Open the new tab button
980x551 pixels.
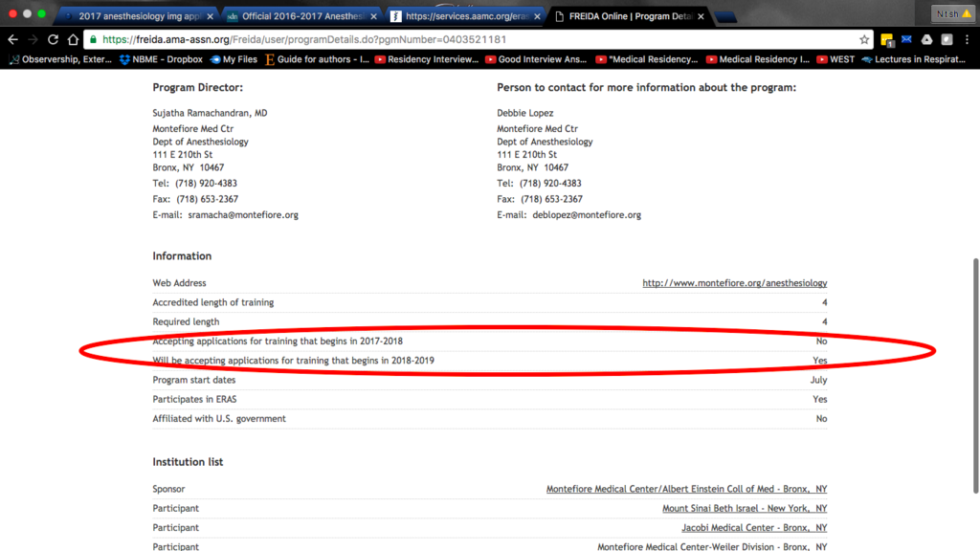(725, 17)
